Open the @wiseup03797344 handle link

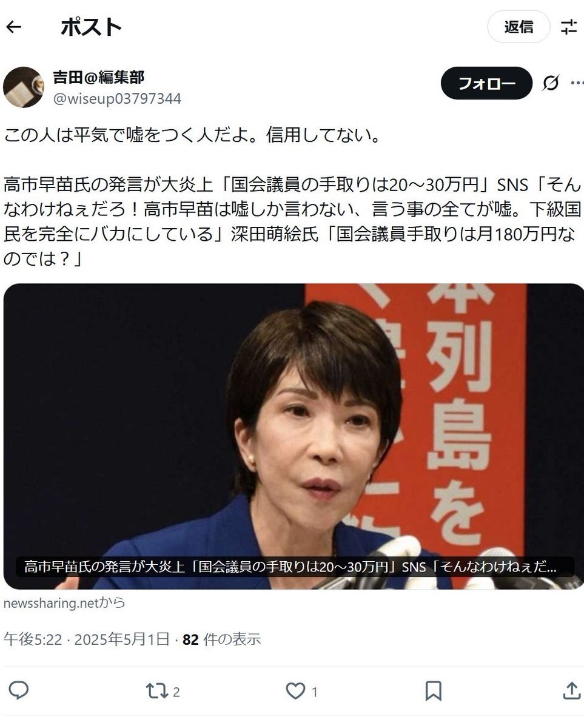(117, 98)
